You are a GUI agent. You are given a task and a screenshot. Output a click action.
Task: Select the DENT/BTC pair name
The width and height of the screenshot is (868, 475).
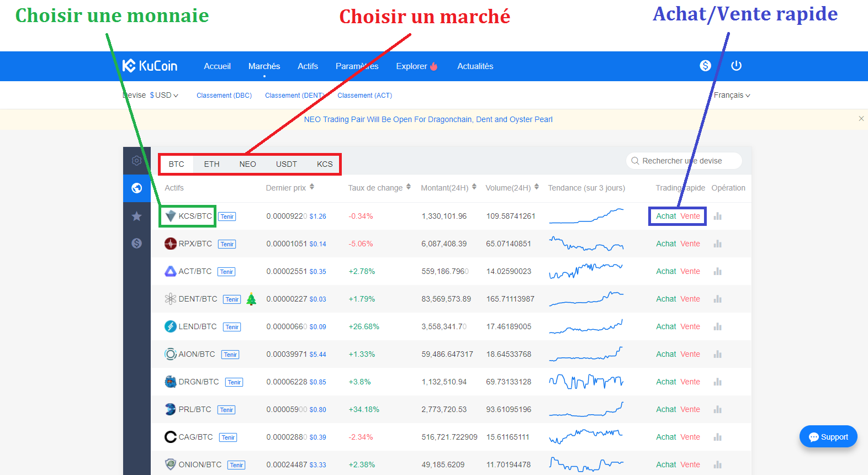tap(198, 299)
